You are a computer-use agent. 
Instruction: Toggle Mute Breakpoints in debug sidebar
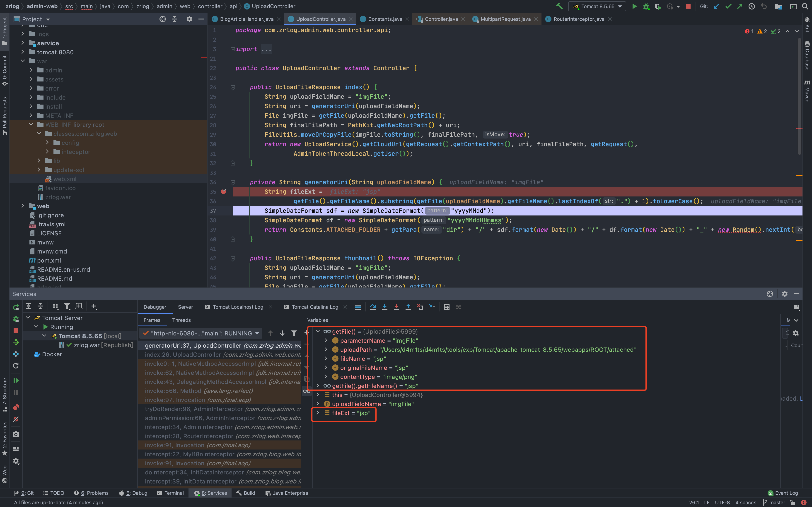(16, 419)
